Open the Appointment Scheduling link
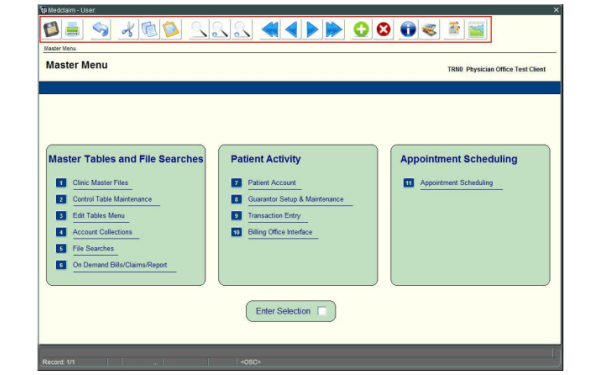600x375 pixels. point(457,183)
